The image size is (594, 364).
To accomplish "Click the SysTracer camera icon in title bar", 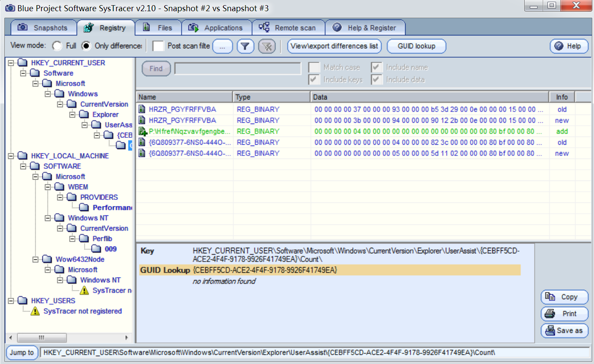I will click(9, 8).
